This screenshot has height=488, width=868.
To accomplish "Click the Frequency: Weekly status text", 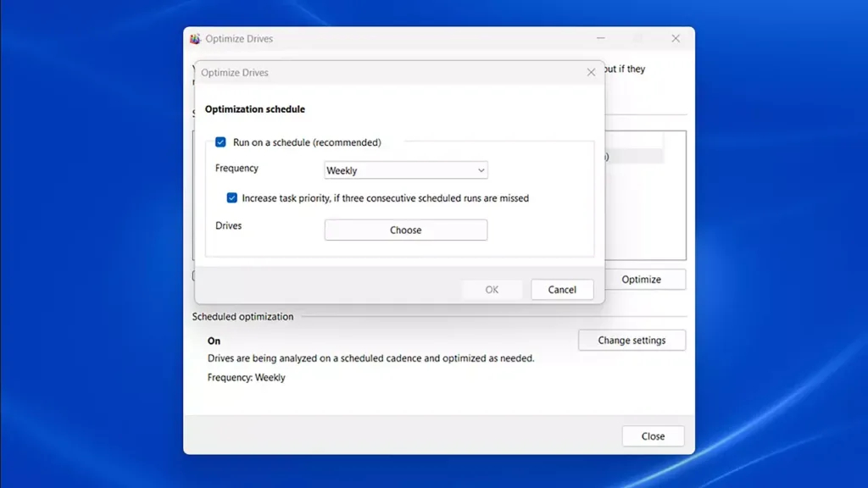I will coord(247,377).
